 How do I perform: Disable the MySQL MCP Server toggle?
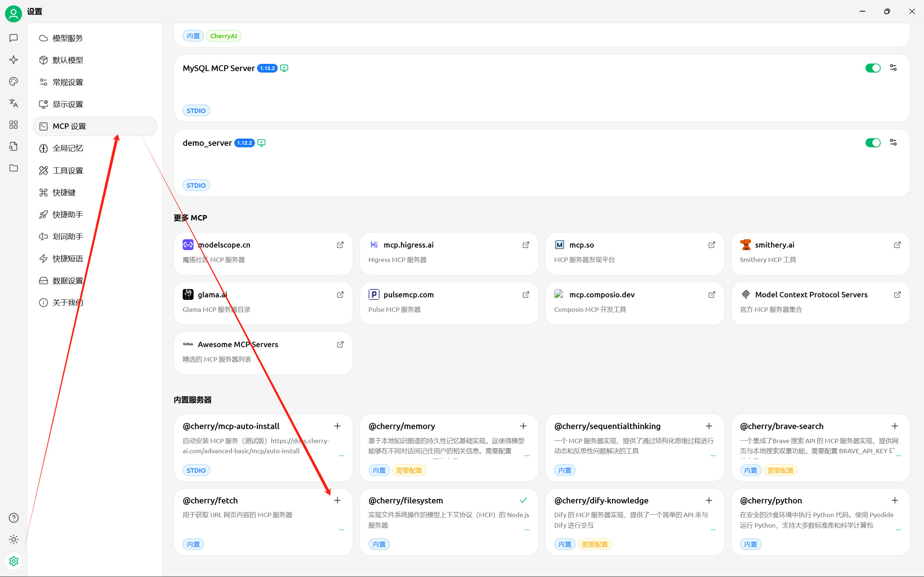872,68
